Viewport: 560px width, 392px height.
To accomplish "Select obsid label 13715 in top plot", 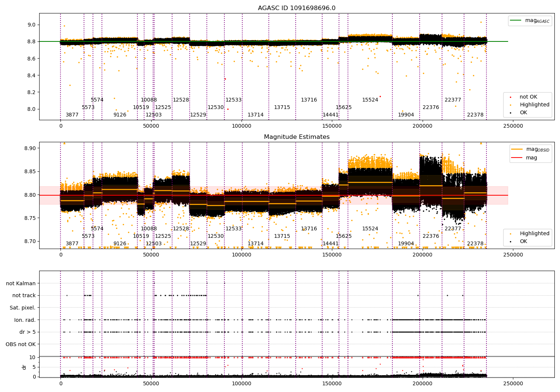I will pos(282,108).
